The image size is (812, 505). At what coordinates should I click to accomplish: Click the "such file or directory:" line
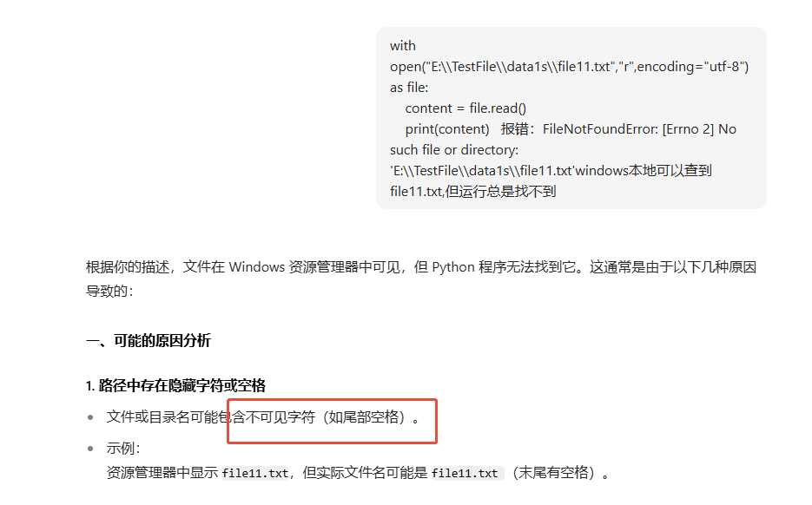click(x=454, y=150)
